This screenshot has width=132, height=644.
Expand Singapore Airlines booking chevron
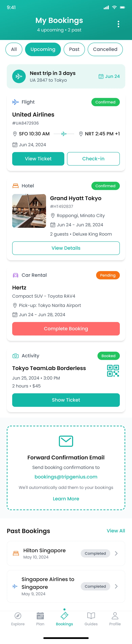click(x=116, y=586)
